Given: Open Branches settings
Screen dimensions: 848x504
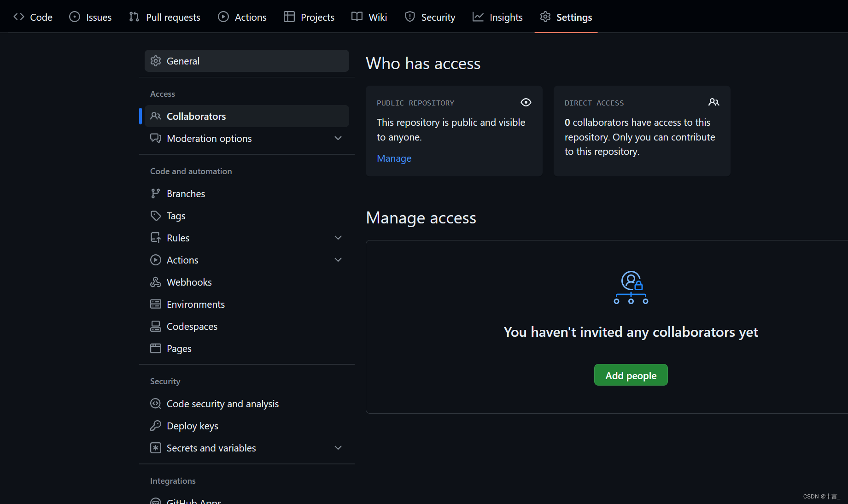Looking at the screenshot, I should pyautogui.click(x=247, y=193).
